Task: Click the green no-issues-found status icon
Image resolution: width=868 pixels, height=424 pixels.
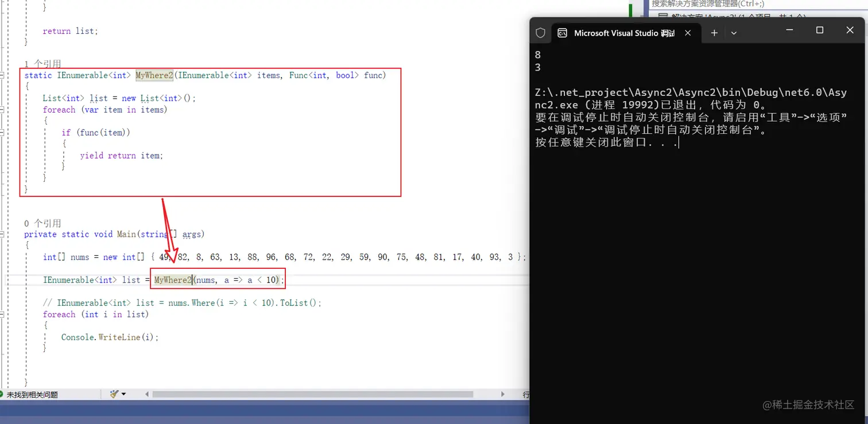Action: pos(2,395)
